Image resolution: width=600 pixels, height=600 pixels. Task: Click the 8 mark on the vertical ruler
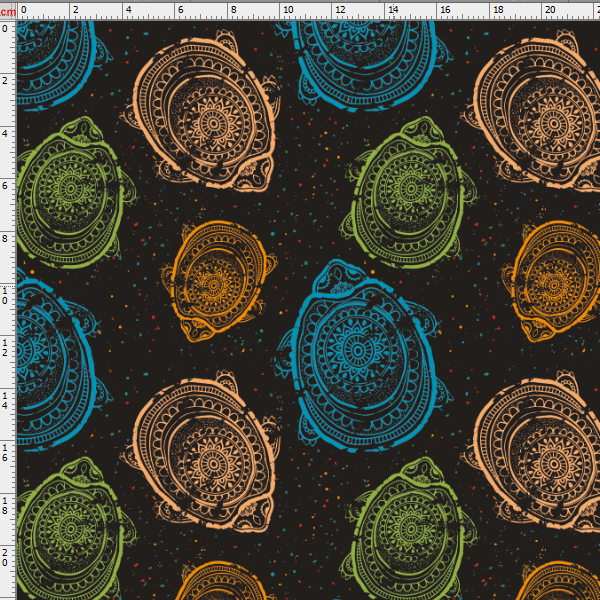(x=5, y=238)
